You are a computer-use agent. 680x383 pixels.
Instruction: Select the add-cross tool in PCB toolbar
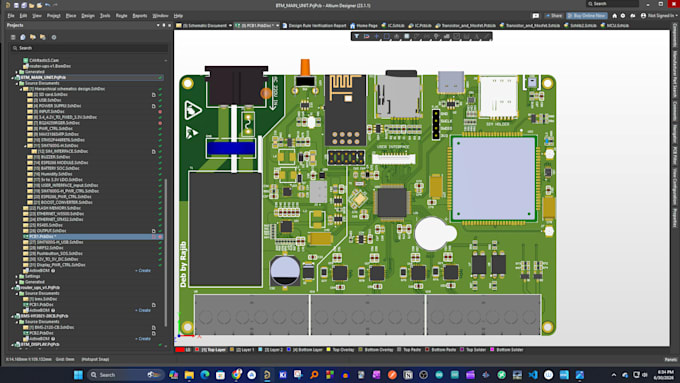point(376,36)
